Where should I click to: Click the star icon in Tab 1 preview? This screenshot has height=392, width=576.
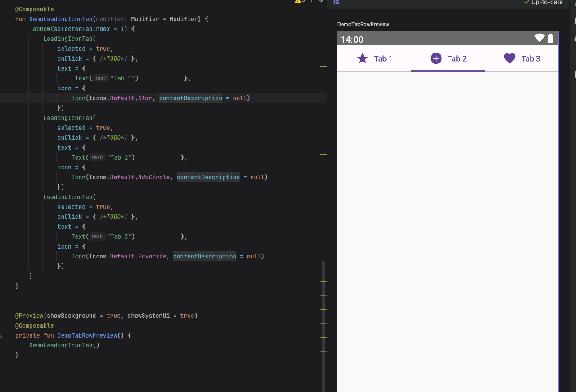[x=362, y=58]
